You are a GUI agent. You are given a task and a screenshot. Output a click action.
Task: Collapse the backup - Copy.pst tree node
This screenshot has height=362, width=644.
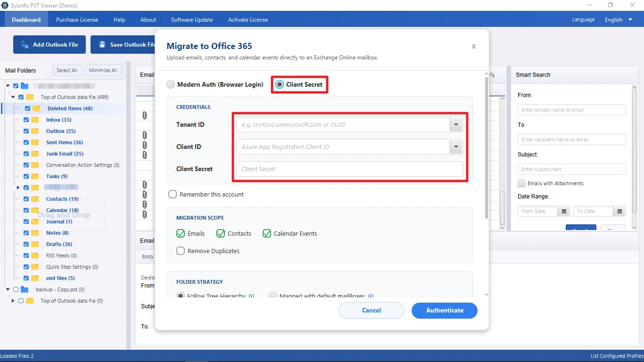pyautogui.click(x=8, y=289)
